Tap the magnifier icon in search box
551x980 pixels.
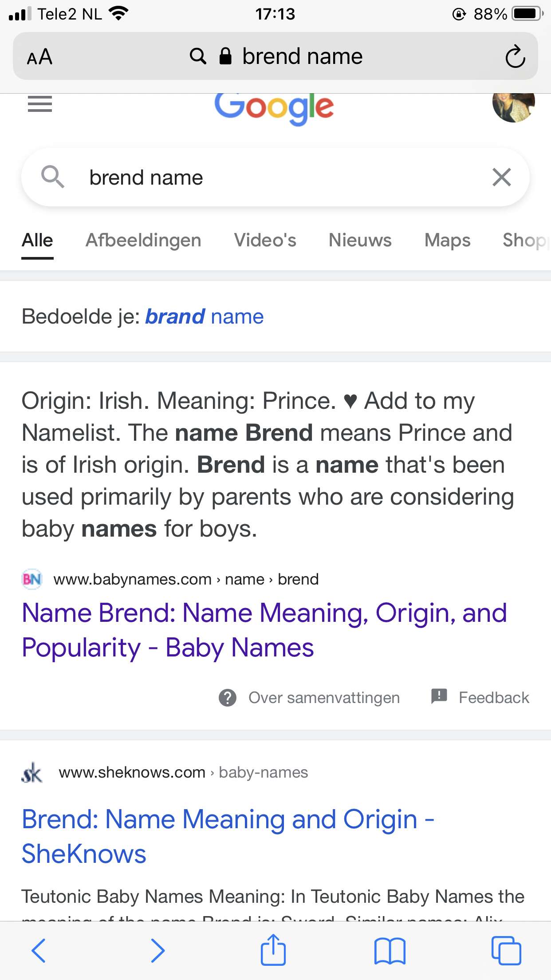point(53,177)
